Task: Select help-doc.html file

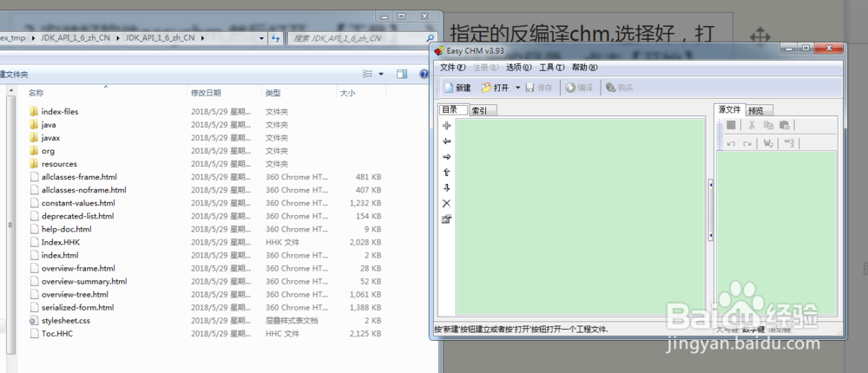Action: (x=67, y=229)
